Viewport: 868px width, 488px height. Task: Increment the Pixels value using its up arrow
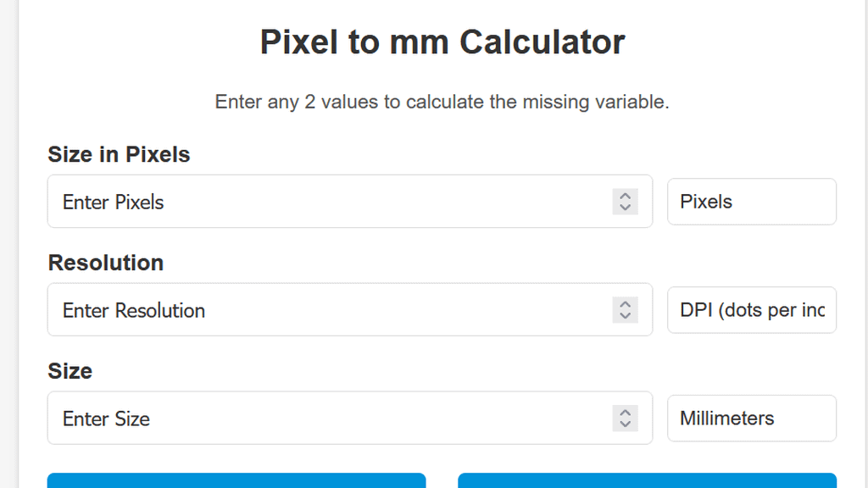[625, 196]
